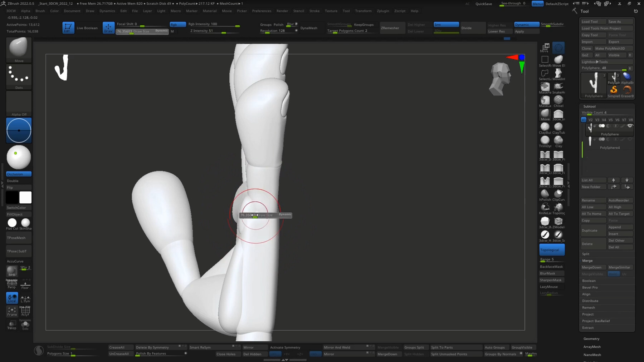Toggle Edit mode in the top toolbar
This screenshot has width=644, height=362.
click(x=68, y=28)
